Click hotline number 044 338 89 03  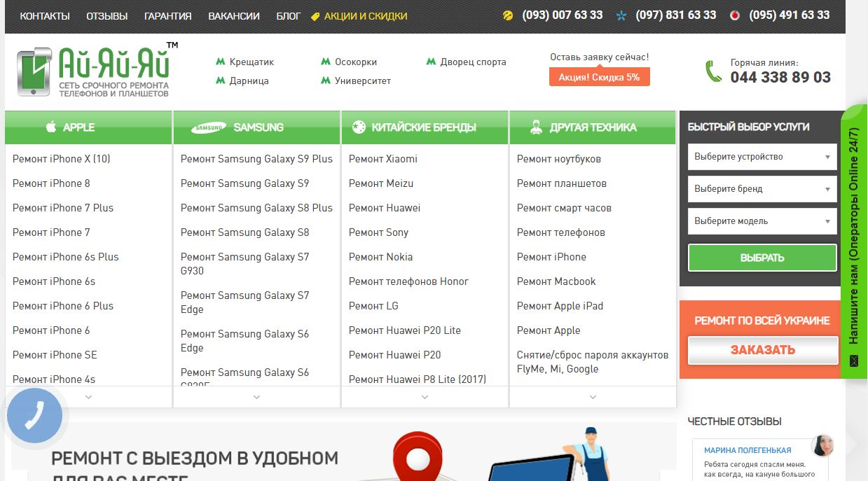coord(780,78)
